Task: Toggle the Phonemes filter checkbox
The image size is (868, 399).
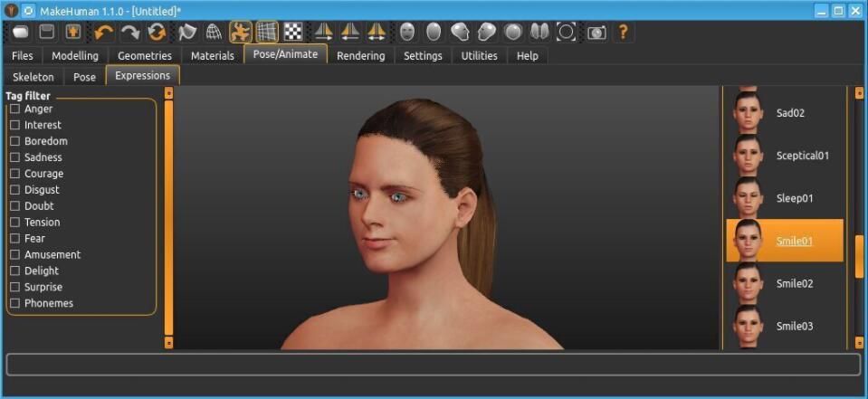Action: pyautogui.click(x=14, y=303)
